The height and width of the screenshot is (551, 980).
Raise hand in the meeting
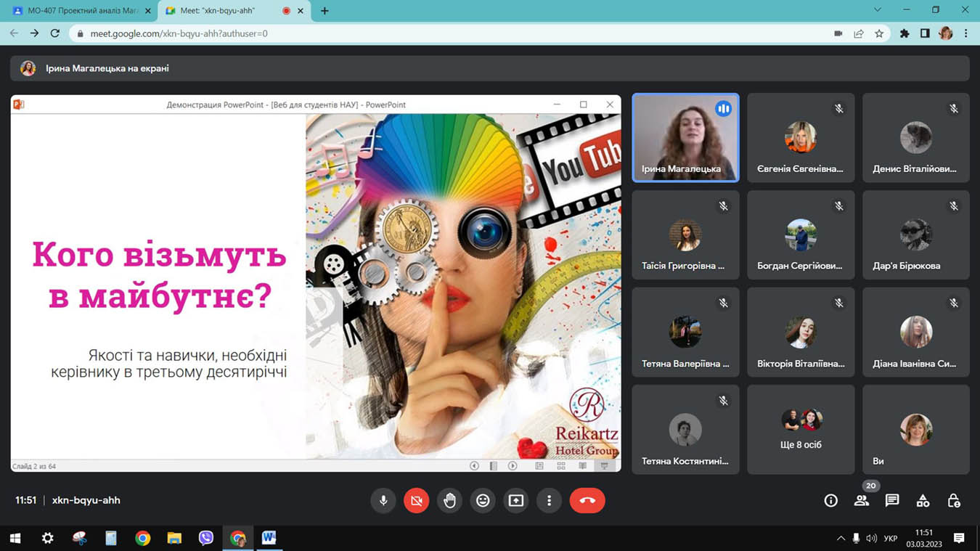(x=450, y=500)
